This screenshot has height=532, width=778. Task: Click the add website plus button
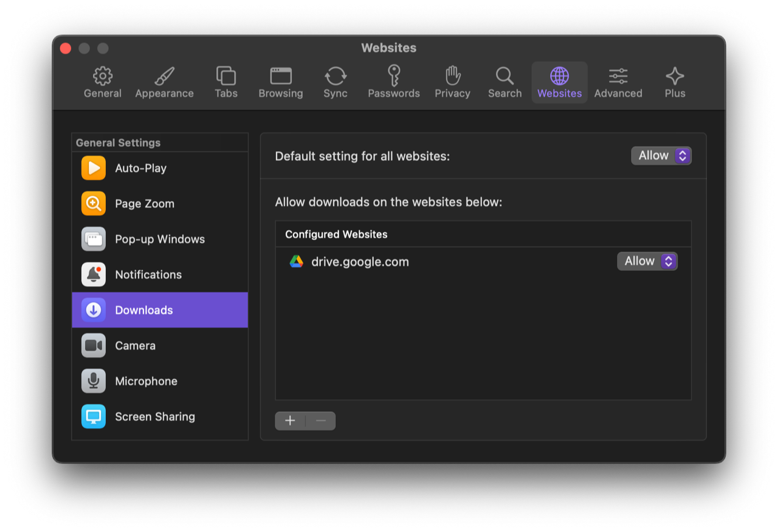(290, 421)
